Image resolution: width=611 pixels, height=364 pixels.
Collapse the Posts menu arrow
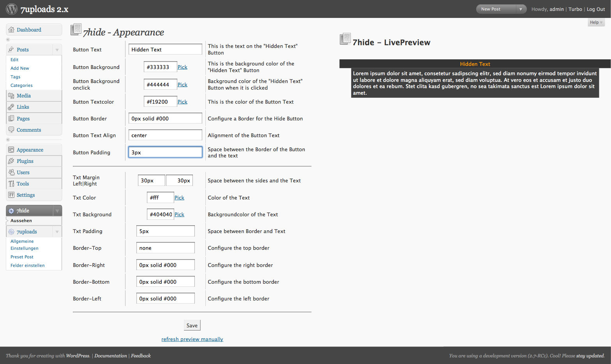tap(57, 50)
